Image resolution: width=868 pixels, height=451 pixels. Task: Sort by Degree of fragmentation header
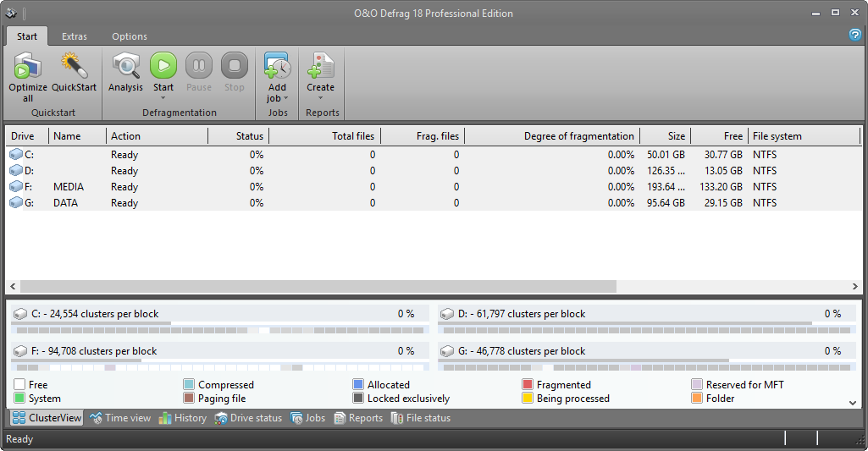point(552,135)
